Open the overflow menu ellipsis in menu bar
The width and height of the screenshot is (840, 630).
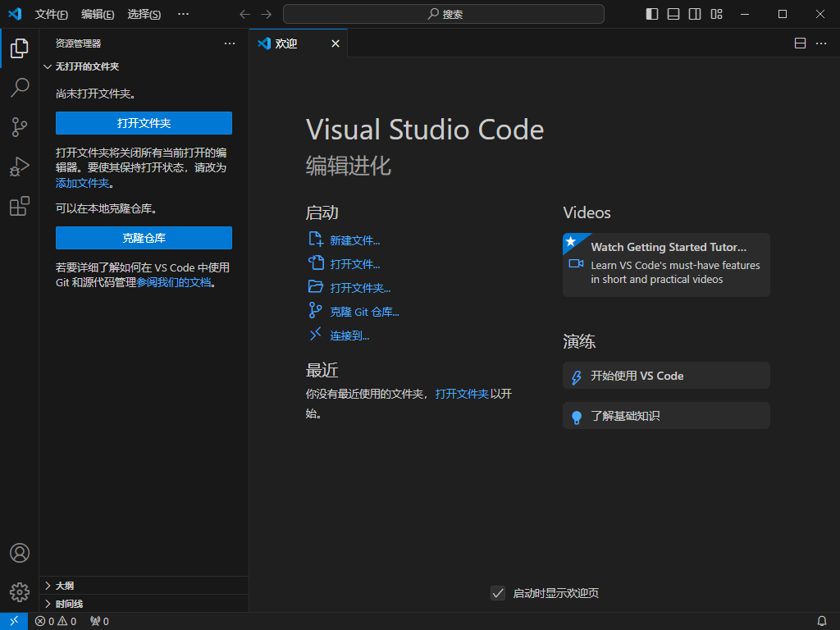[x=183, y=14]
